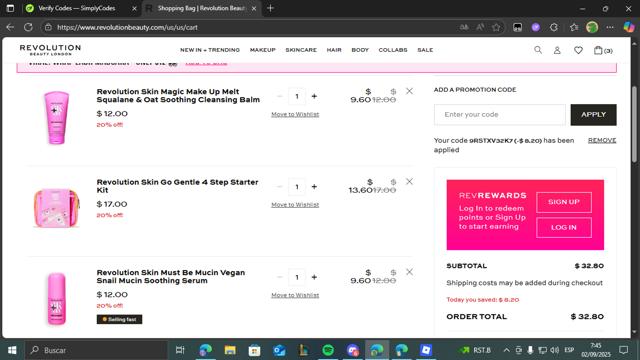Click Cleansing Balm product thumbnail
640x360 pixels.
56,118
